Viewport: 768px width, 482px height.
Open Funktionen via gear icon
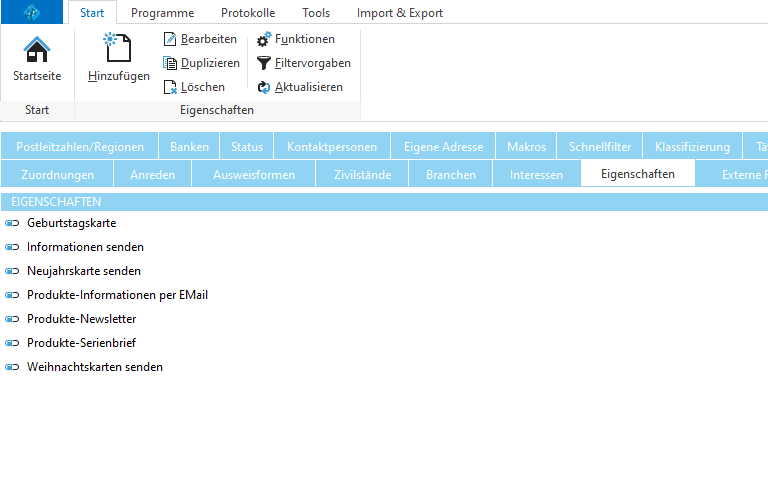coord(264,39)
